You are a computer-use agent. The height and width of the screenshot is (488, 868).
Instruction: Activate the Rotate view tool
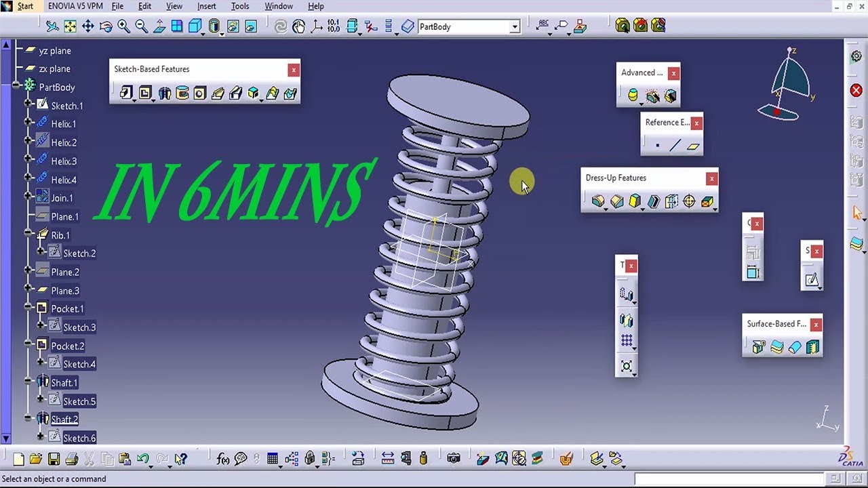pyautogui.click(x=106, y=26)
